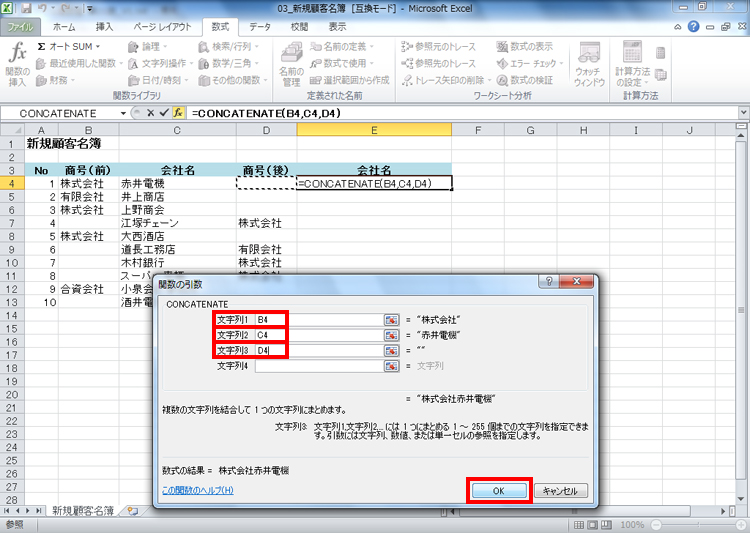Open the この関数のヘルプ(H) link
Viewport: 750px width, 533px height.
point(198,490)
